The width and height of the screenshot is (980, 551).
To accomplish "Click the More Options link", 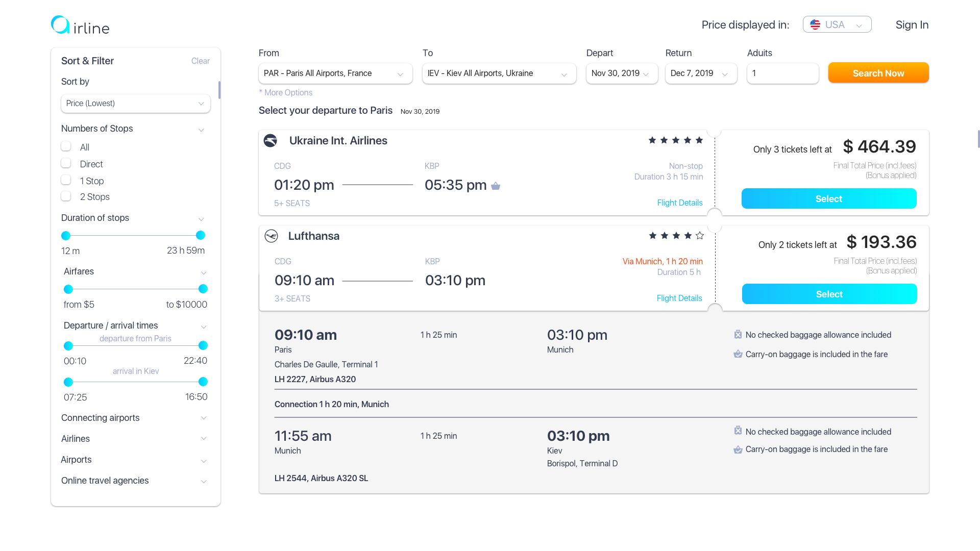I will (x=286, y=92).
